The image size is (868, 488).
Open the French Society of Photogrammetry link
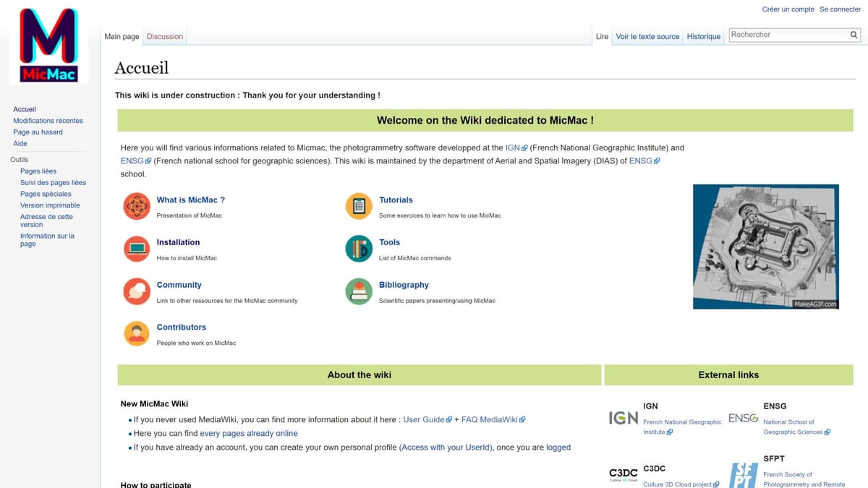pos(804,479)
